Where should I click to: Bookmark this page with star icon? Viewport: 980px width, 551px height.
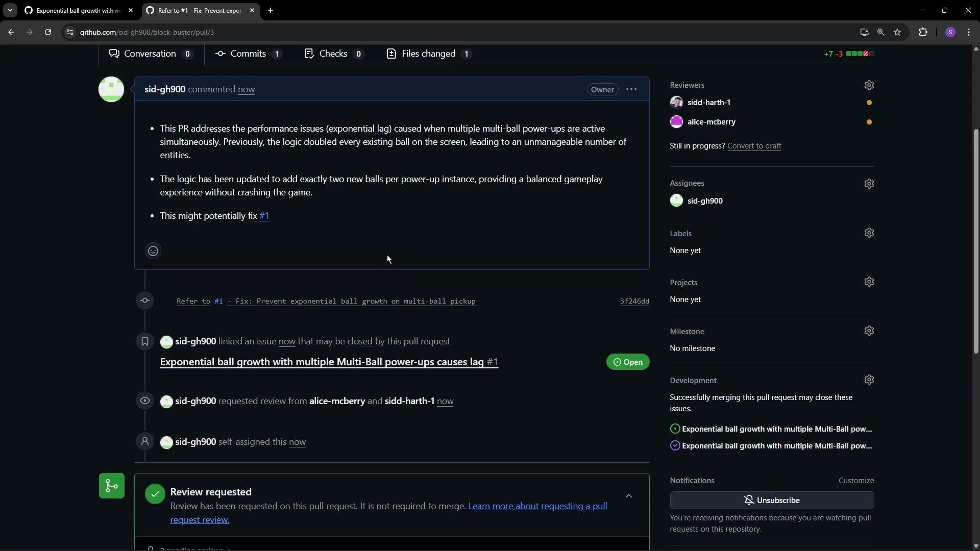point(897,32)
